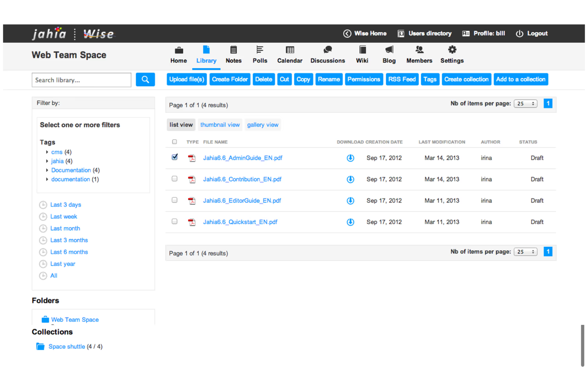Download Jahia6.6_Contribution_EN.pdf via arrow icon
The image size is (588, 392).
click(350, 180)
